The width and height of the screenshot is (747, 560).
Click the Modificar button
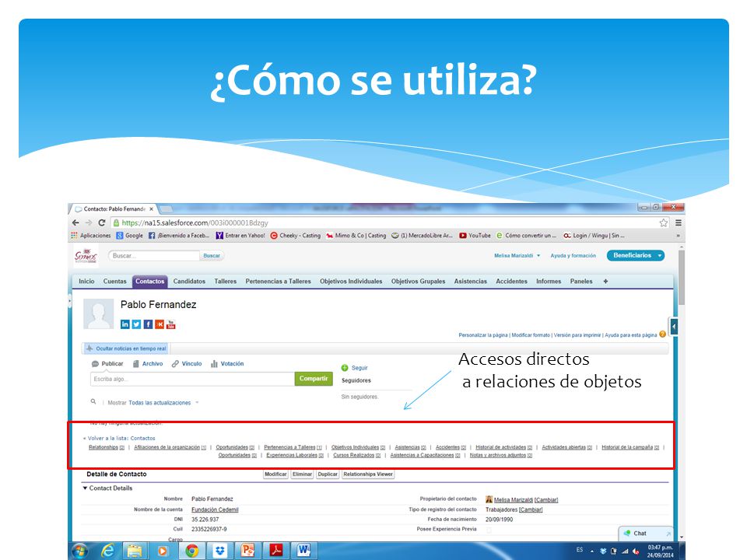[x=275, y=474]
